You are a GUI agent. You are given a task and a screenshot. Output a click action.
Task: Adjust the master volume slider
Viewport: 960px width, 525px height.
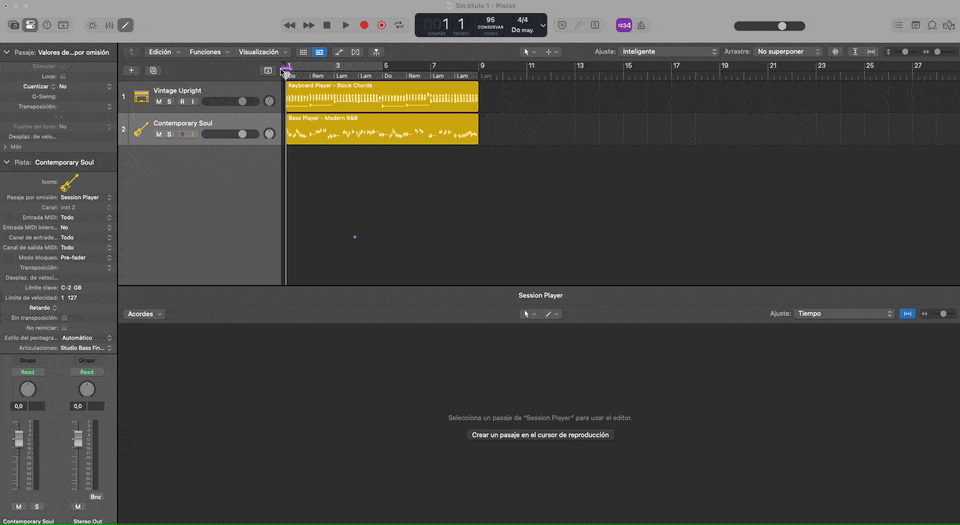[770, 26]
